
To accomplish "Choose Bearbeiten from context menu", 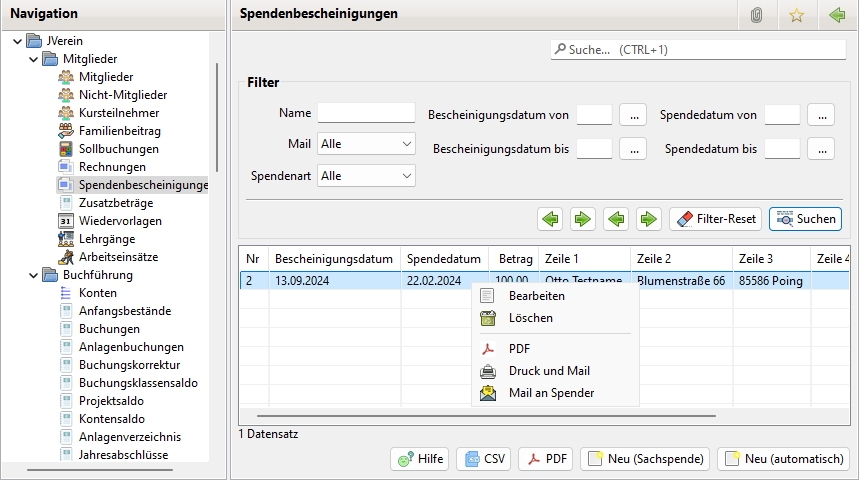I will tap(536, 296).
